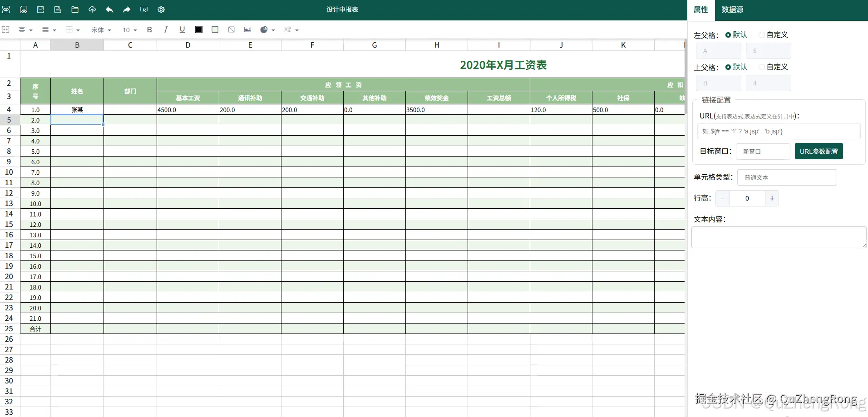
Task: Select 自定义 for 上父格
Action: pyautogui.click(x=774, y=67)
